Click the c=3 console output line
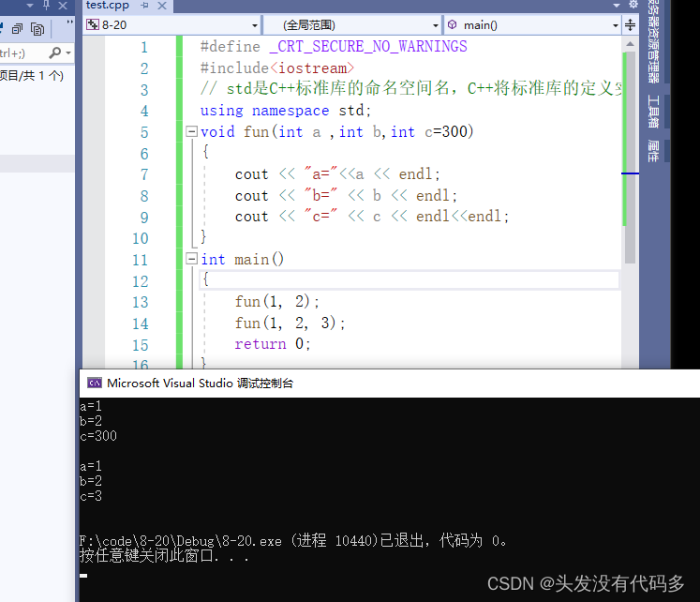This screenshot has width=700, height=602. (91, 496)
